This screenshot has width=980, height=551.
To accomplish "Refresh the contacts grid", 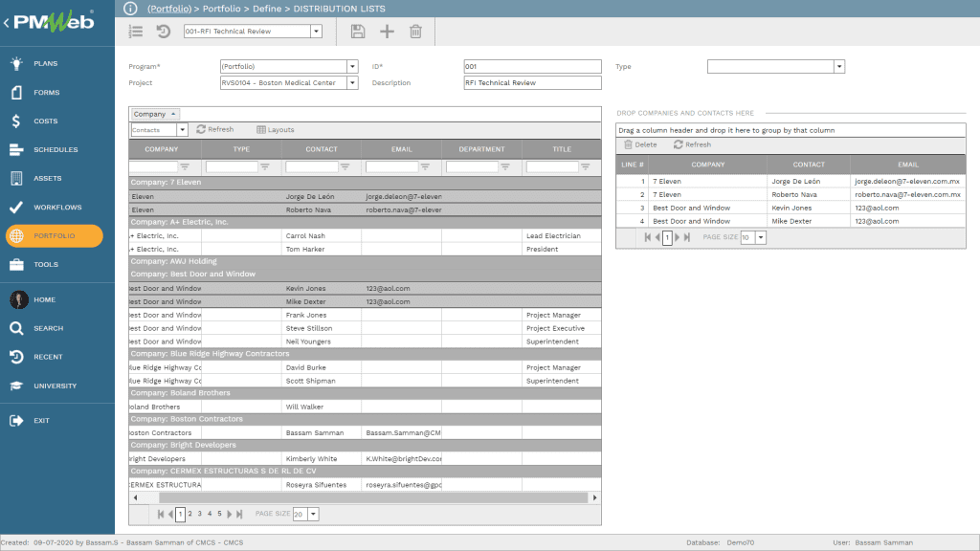I will pos(215,129).
